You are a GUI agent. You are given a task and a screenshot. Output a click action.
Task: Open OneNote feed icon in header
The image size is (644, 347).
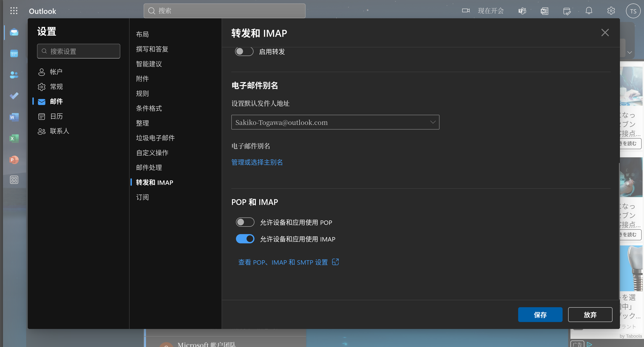[x=544, y=11]
